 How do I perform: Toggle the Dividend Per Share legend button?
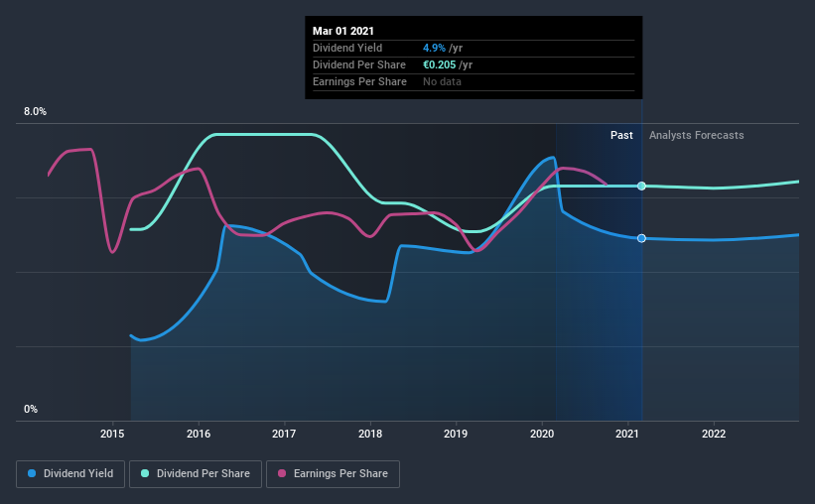(196, 474)
